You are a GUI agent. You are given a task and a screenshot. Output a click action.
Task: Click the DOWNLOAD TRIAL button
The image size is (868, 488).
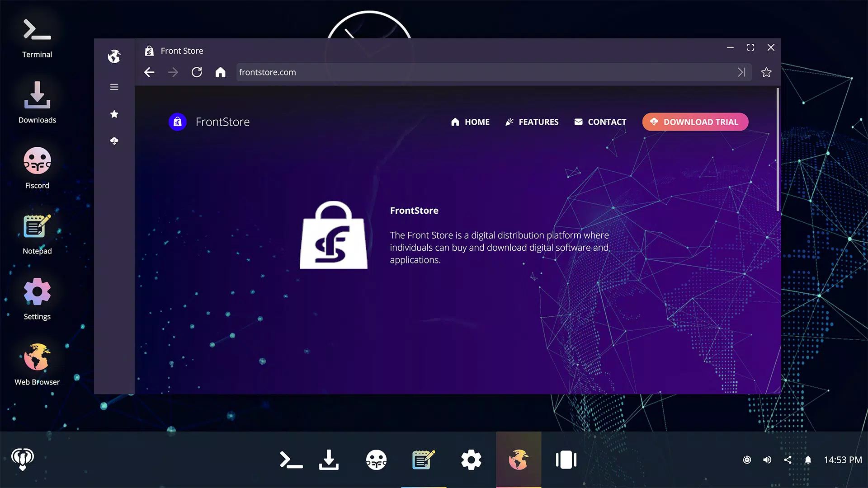tap(694, 122)
